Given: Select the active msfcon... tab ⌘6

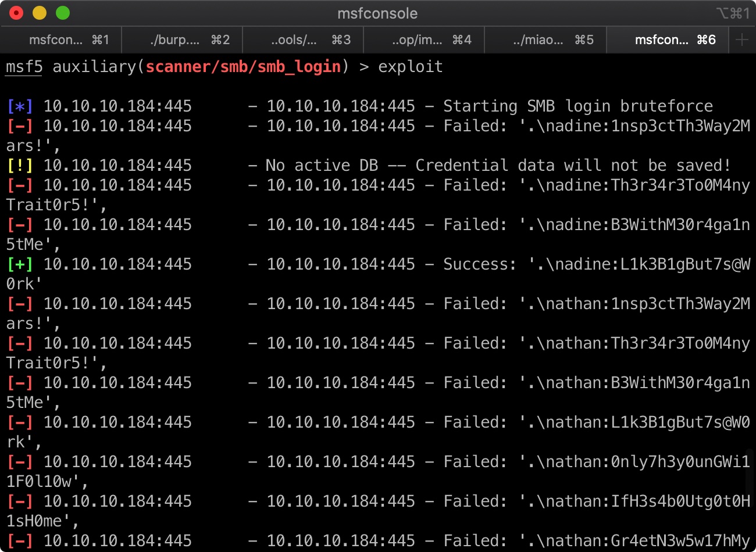Looking at the screenshot, I should [x=668, y=40].
